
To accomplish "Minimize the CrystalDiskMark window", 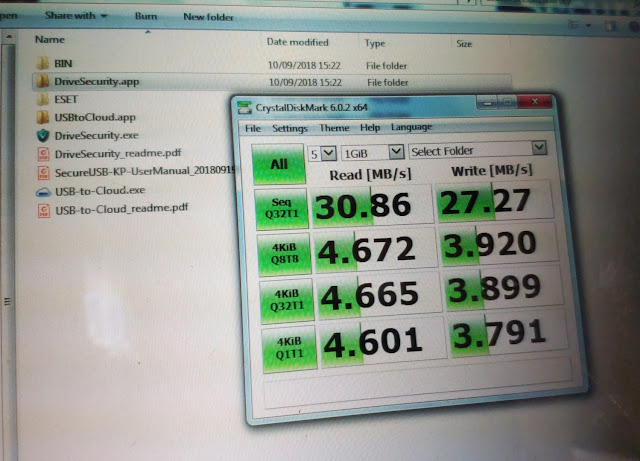I will [x=487, y=103].
